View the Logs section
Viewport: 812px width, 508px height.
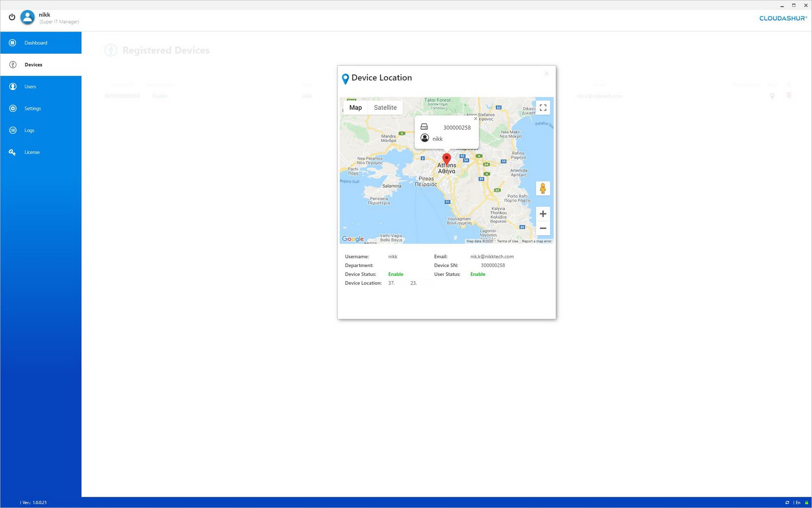pos(41,130)
